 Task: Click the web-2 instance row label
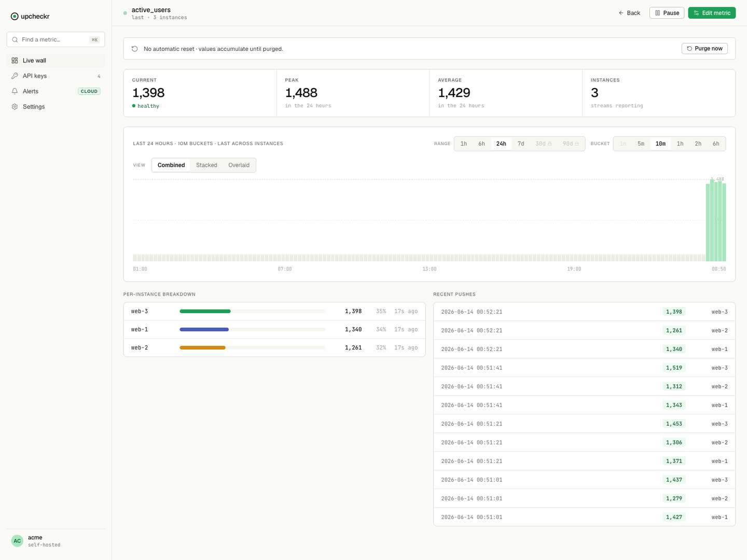pyautogui.click(x=140, y=347)
